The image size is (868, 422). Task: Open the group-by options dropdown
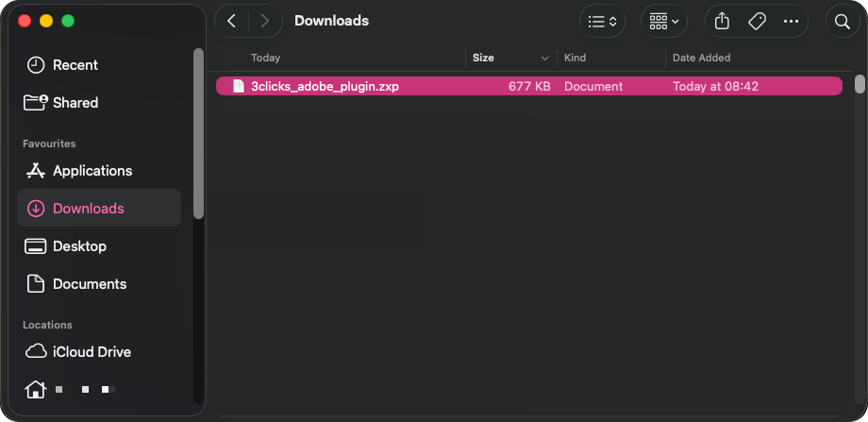pos(663,21)
